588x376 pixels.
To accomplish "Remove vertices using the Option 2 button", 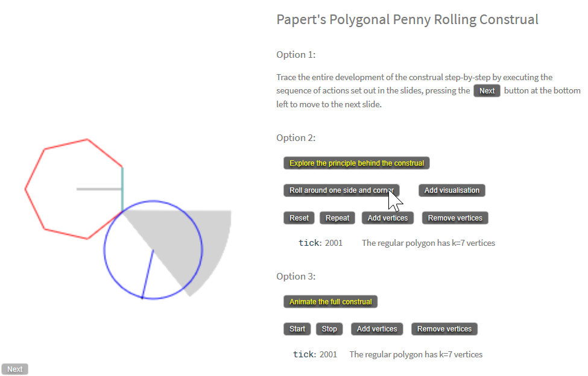I will (x=455, y=218).
